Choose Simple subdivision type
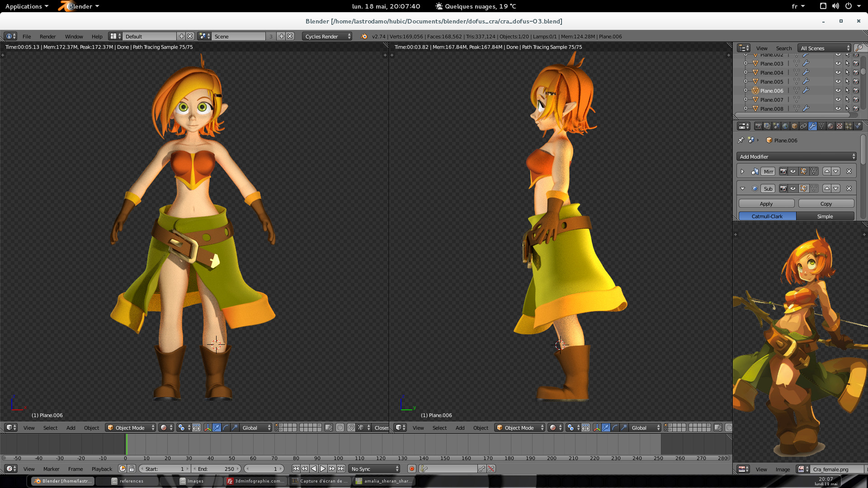 pos(825,216)
